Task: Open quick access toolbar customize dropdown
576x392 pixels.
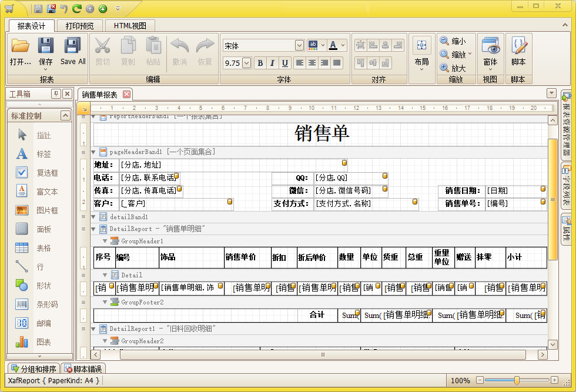Action: tap(118, 8)
